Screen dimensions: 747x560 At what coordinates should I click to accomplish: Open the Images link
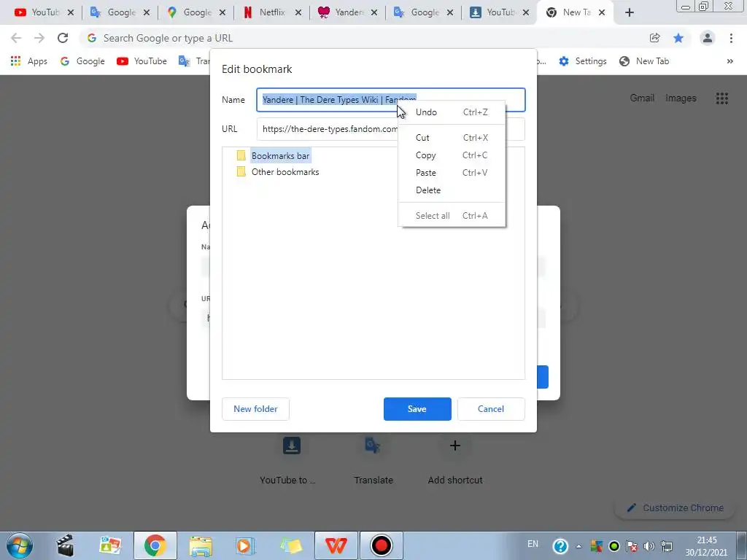click(681, 98)
